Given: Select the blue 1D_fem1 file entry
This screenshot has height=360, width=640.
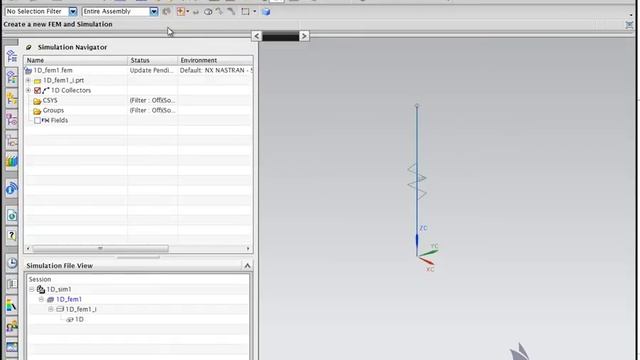Looking at the screenshot, I should (x=69, y=300).
